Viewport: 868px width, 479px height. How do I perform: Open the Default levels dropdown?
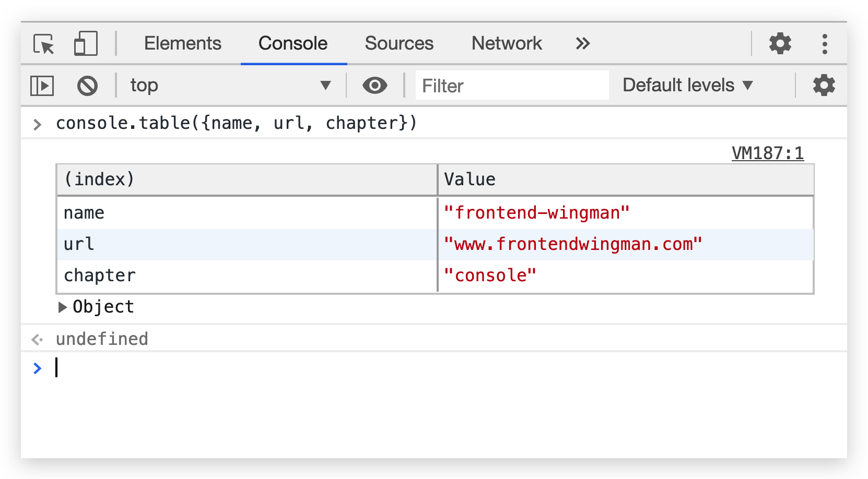pyautogui.click(x=687, y=85)
